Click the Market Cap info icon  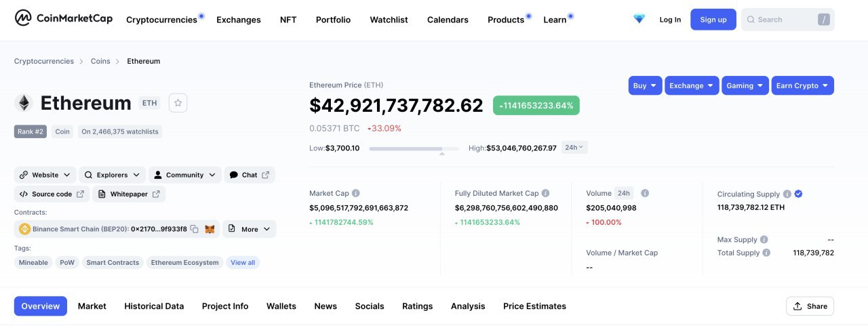[x=356, y=193]
